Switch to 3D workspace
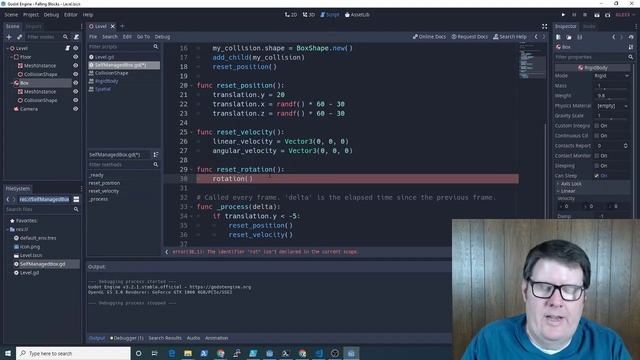The image size is (640, 360). pyautogui.click(x=309, y=15)
